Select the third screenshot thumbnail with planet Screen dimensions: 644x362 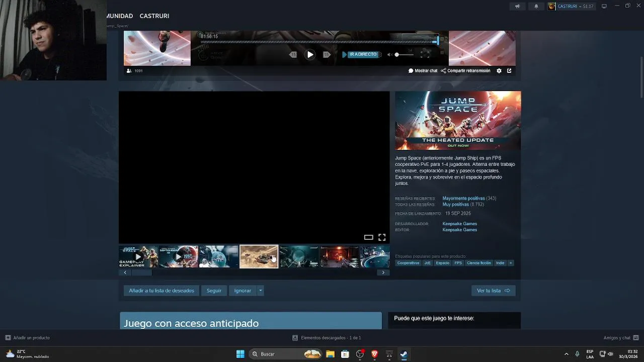[x=219, y=256]
